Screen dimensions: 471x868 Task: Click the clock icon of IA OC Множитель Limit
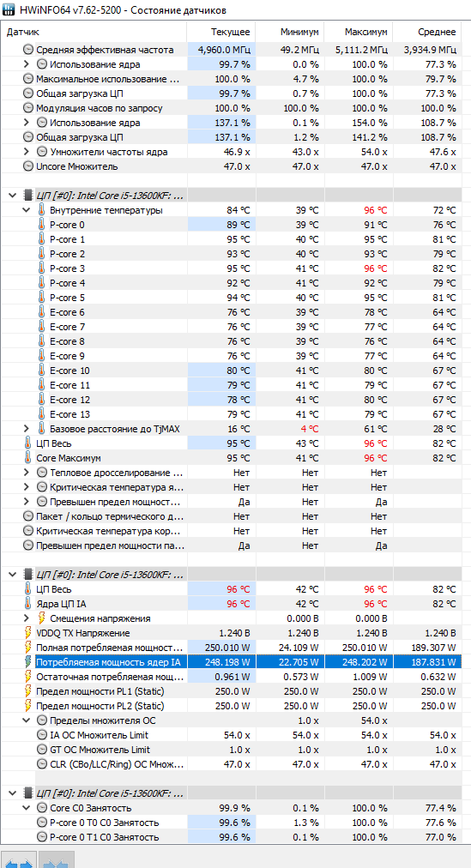tap(42, 735)
